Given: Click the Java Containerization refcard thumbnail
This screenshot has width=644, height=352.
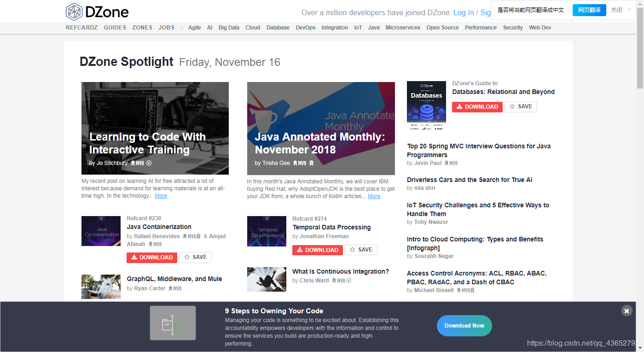Looking at the screenshot, I should pos(101,231).
